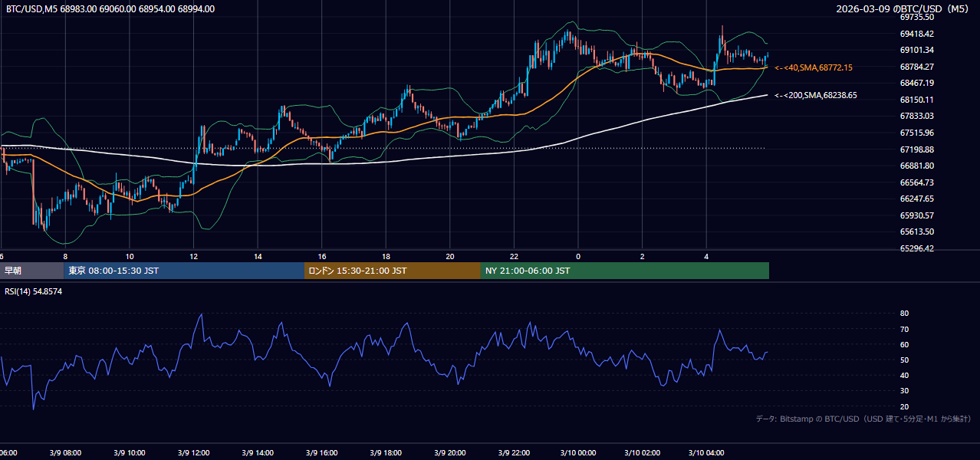
Task: Click hour label 8 under price chart
Action: tap(65, 256)
